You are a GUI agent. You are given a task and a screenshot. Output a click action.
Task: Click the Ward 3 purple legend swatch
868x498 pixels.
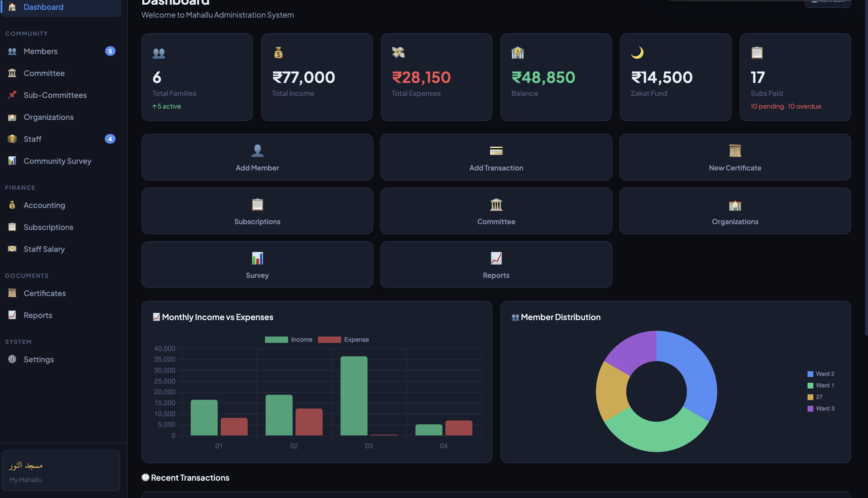click(x=810, y=409)
